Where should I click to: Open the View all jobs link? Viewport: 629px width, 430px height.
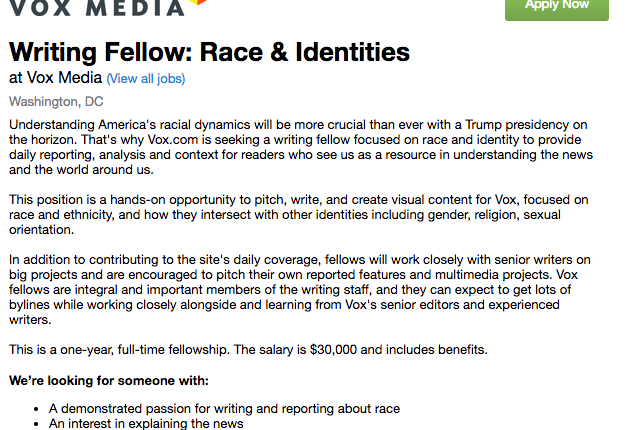(146, 79)
